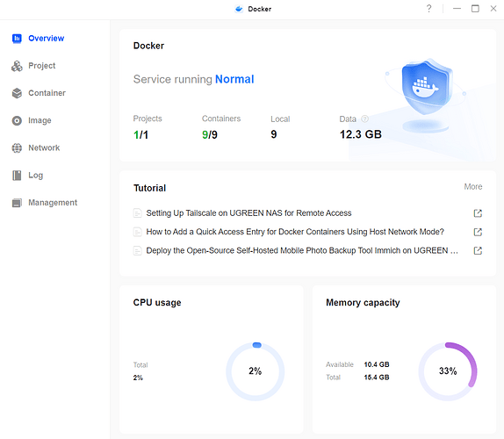This screenshot has height=439, width=504.
Task: Click the Overview bar-chart icon in sidebar
Action: tap(17, 39)
